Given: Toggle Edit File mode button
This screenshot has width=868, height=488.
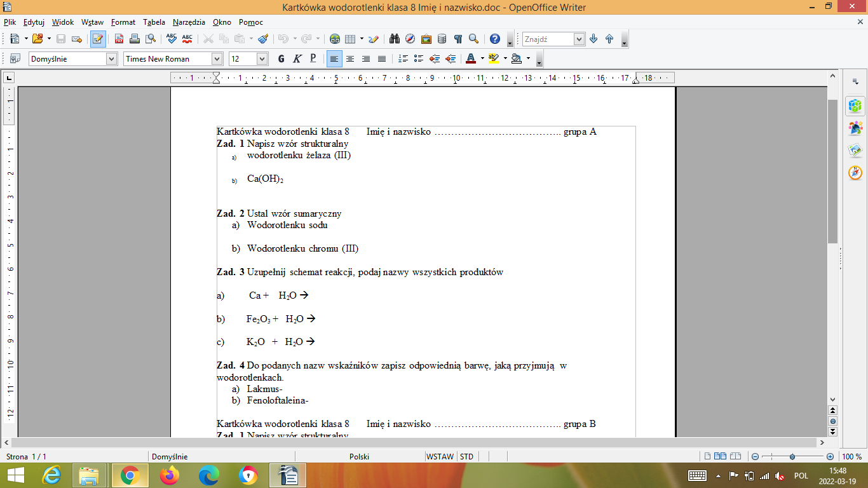Looking at the screenshot, I should 98,39.
